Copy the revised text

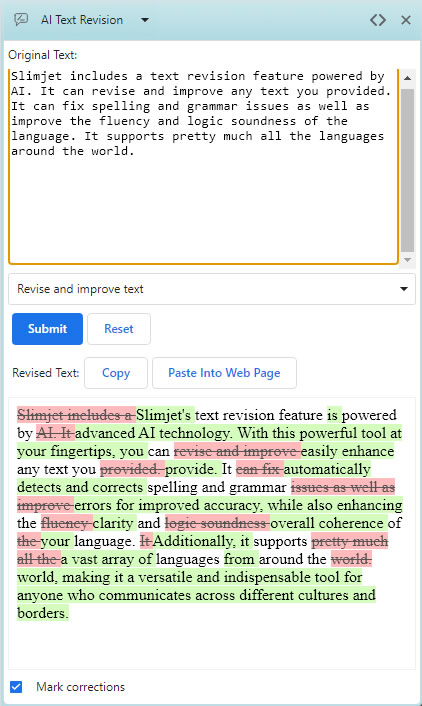[x=116, y=373]
